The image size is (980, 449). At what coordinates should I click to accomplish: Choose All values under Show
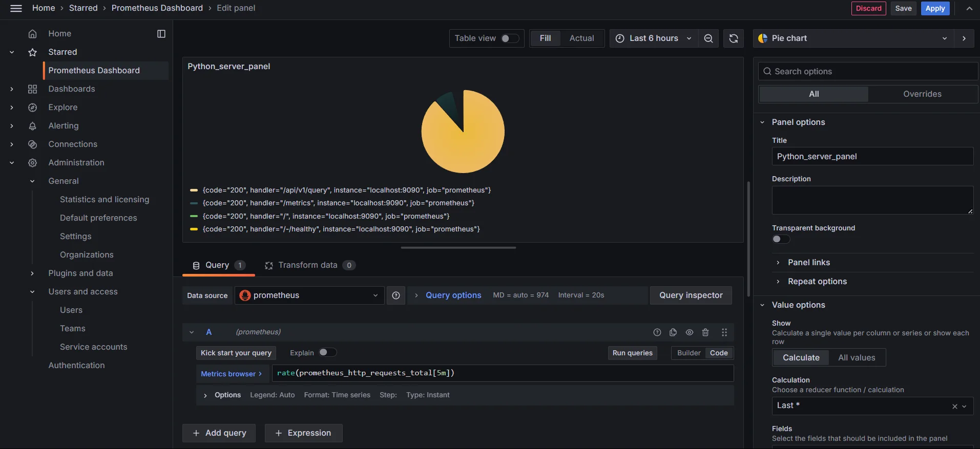[857, 358]
